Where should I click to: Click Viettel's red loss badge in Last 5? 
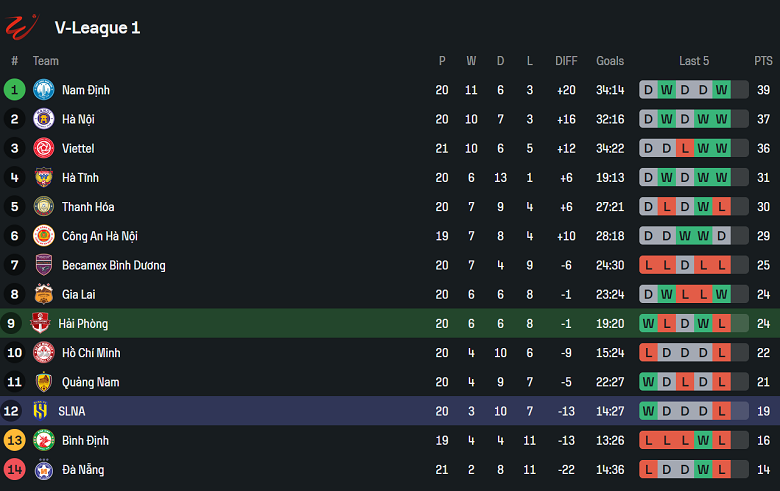pos(684,148)
